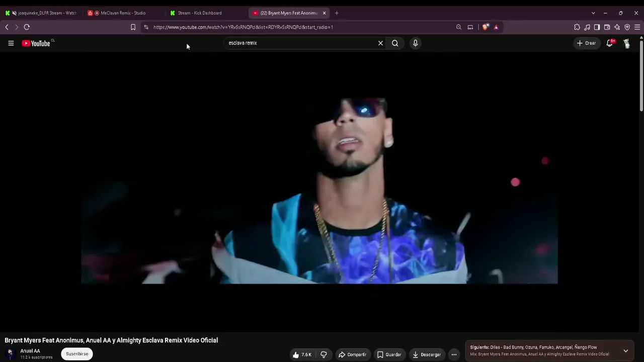Open the VPN shield icon in toolbar
Screen dimensions: 644x362
click(x=627, y=27)
